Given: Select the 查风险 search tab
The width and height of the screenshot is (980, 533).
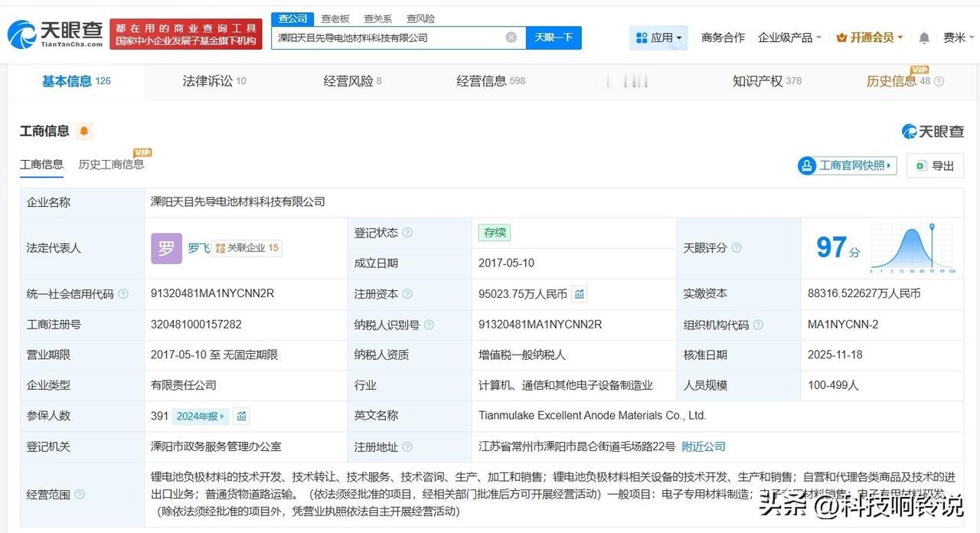Looking at the screenshot, I should point(420,18).
